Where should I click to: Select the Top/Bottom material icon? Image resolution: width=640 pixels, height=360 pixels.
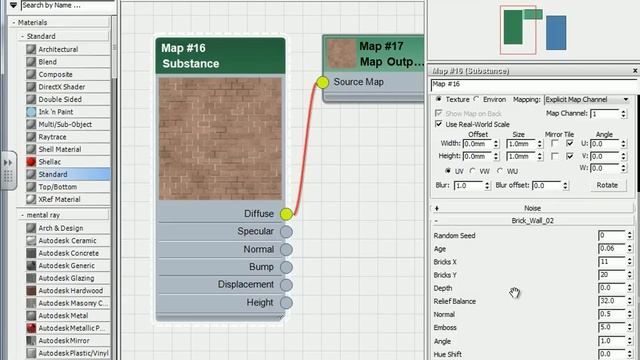[x=31, y=187]
